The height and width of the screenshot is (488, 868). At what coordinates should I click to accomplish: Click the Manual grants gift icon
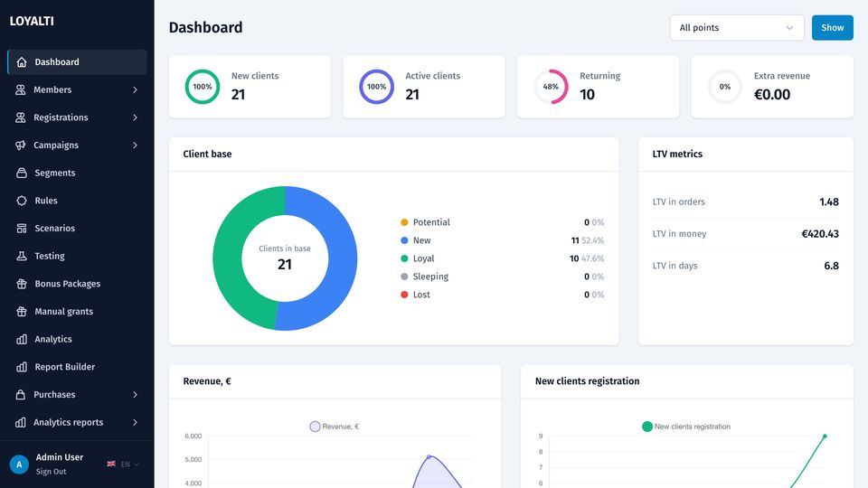click(x=22, y=311)
